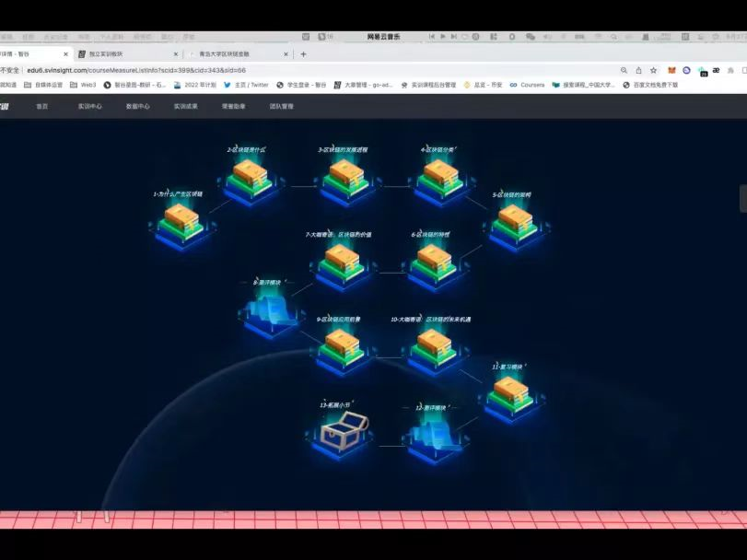
Task: Click the MetaMask fox extension icon
Action: (x=671, y=70)
